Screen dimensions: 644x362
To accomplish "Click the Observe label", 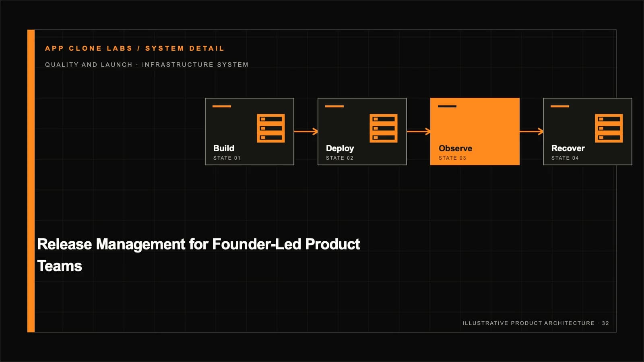I will click(455, 148).
